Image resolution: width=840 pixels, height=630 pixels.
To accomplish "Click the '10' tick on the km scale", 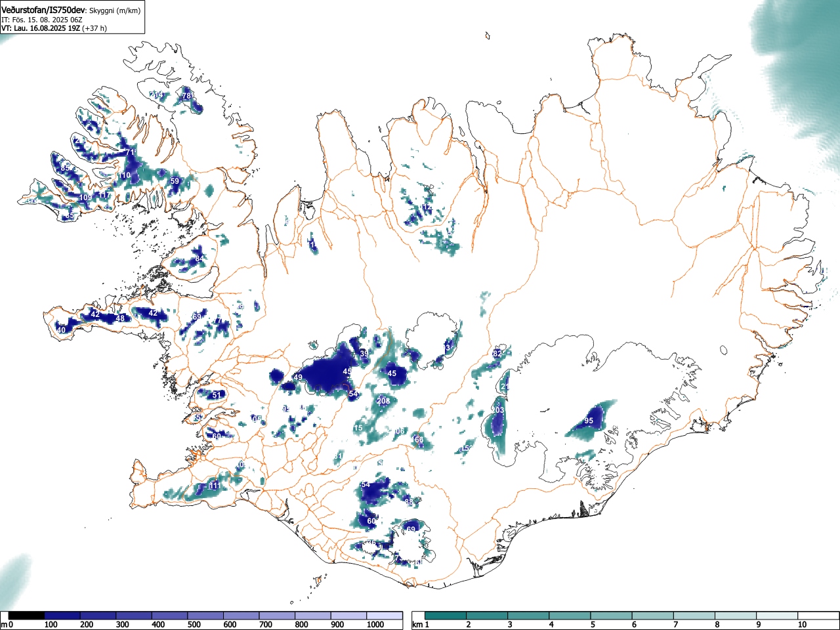I will [x=802, y=625].
